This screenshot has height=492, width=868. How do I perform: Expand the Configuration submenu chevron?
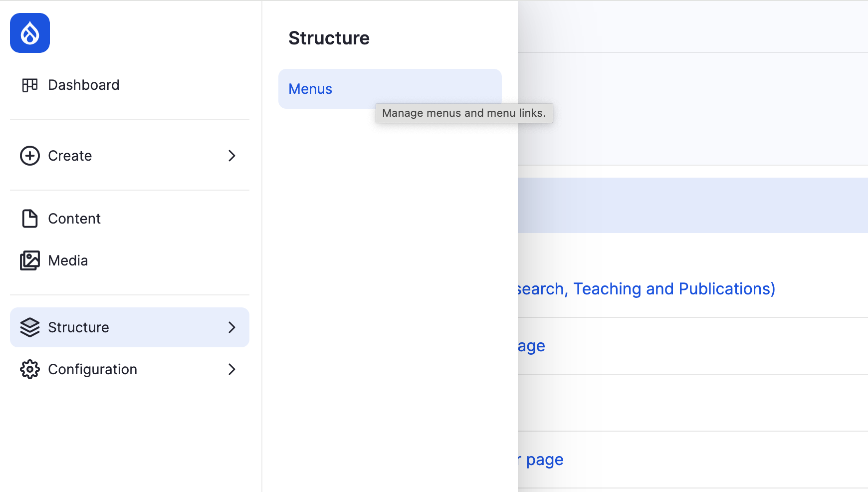(x=231, y=369)
